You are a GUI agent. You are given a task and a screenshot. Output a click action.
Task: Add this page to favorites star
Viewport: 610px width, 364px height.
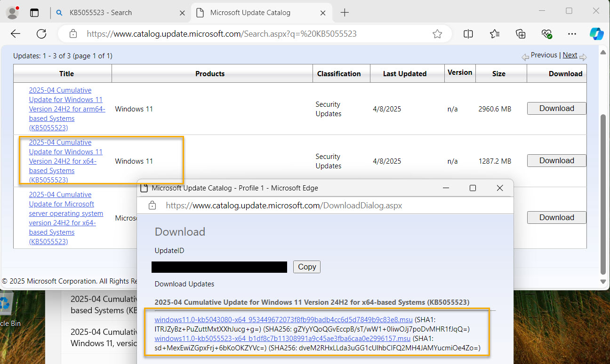coord(437,34)
